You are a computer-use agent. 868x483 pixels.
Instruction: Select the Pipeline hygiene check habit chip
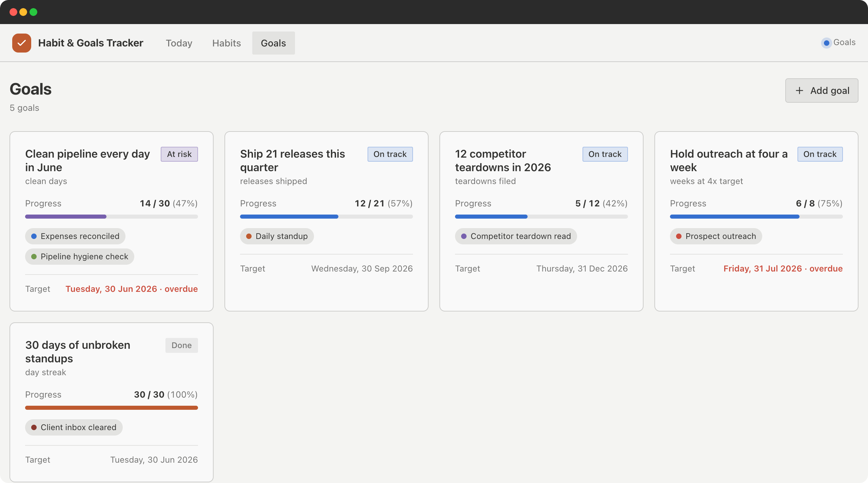point(80,257)
